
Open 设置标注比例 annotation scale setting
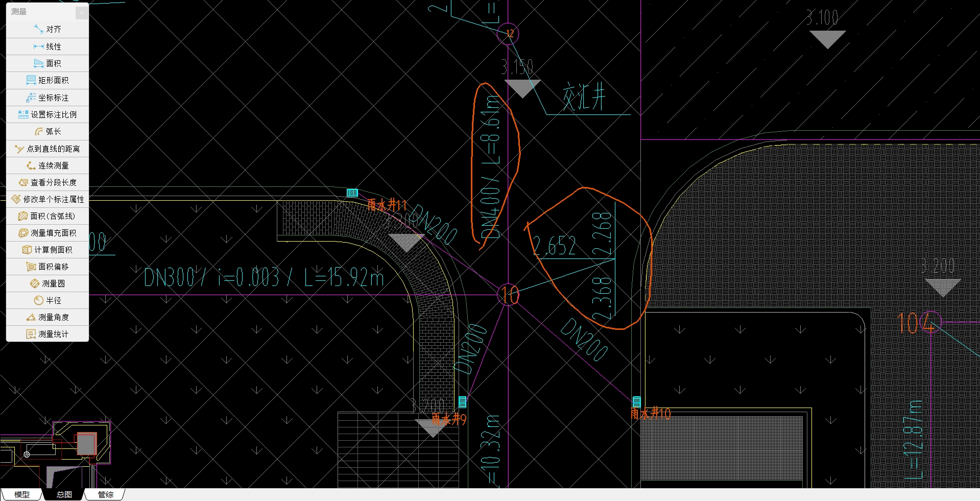[x=47, y=114]
